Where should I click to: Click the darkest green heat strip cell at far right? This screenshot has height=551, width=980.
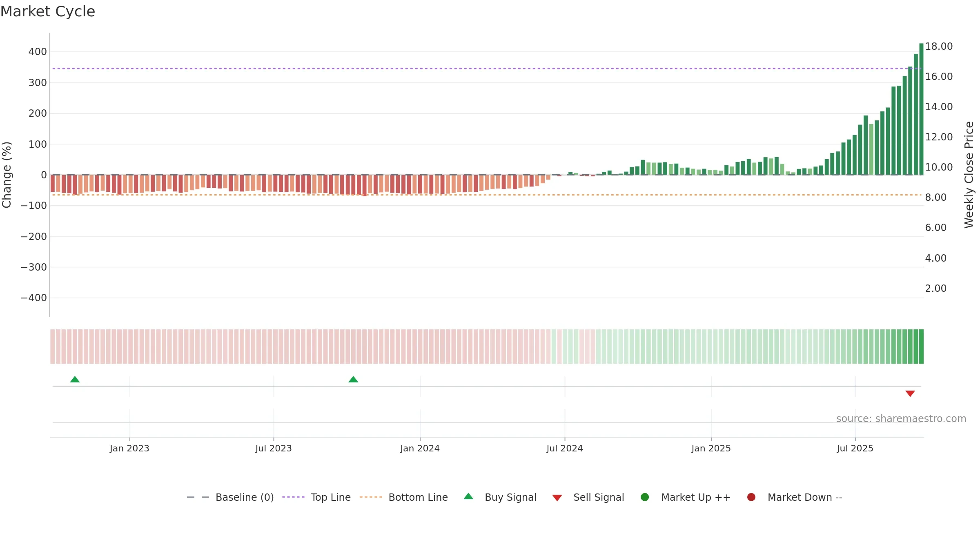[921, 347]
